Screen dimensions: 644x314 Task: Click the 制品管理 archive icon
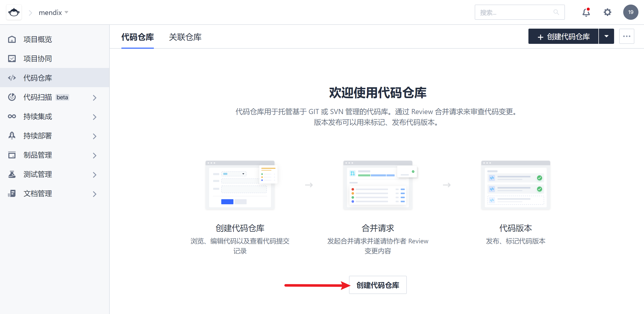(x=12, y=155)
